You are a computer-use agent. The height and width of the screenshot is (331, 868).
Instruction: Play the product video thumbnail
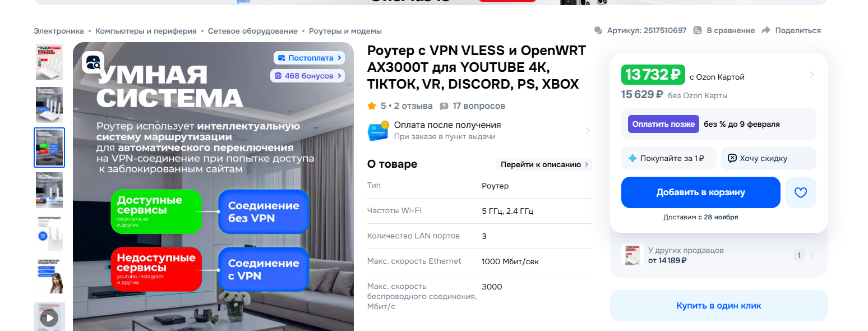click(49, 318)
